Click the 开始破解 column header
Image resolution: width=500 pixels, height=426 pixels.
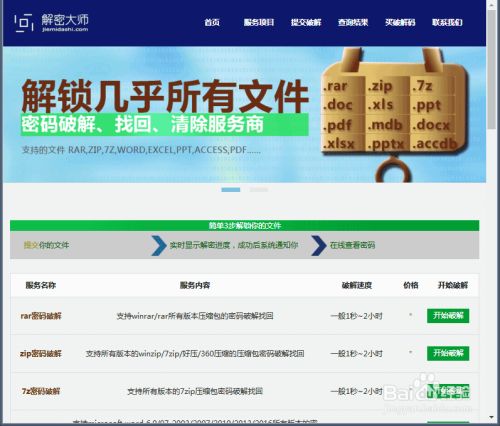[x=453, y=285]
